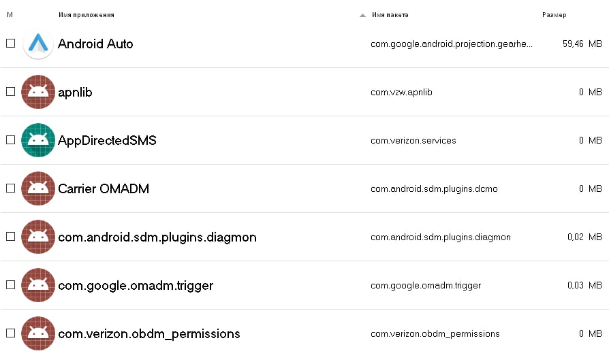Select package name com.vzw.apnlib
The width and height of the screenshot is (609, 364).
coord(401,93)
